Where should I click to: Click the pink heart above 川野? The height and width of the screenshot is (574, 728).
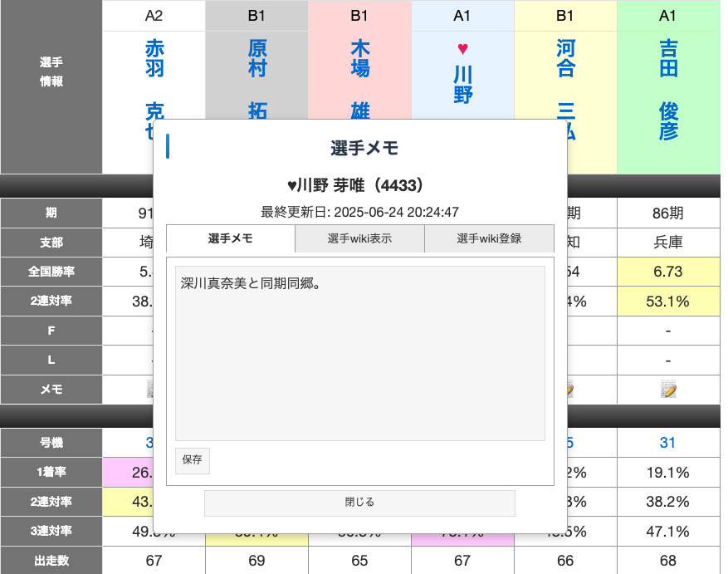pyautogui.click(x=463, y=49)
